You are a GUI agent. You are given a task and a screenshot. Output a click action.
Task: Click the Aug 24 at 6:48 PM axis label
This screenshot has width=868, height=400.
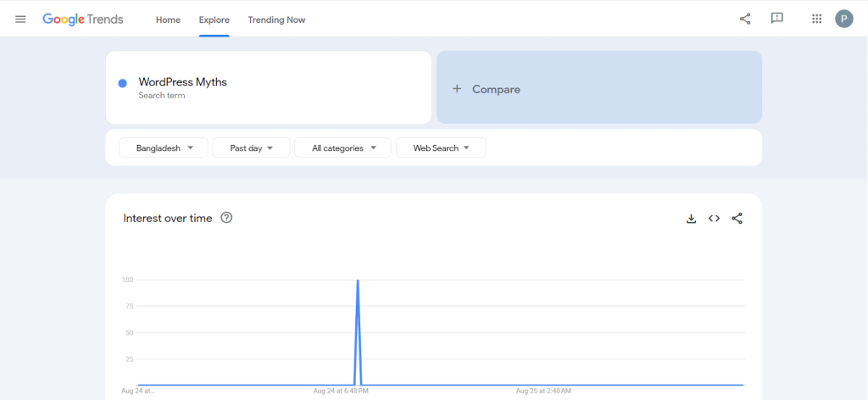pos(341,392)
